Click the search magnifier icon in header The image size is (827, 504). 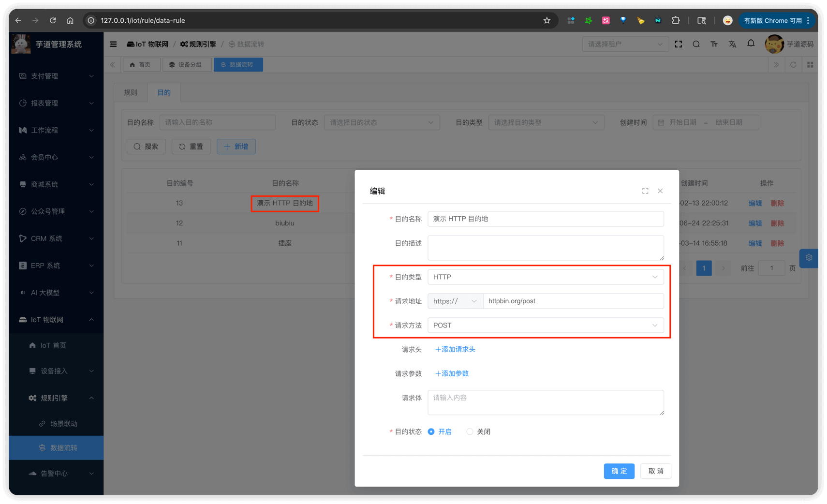(696, 44)
